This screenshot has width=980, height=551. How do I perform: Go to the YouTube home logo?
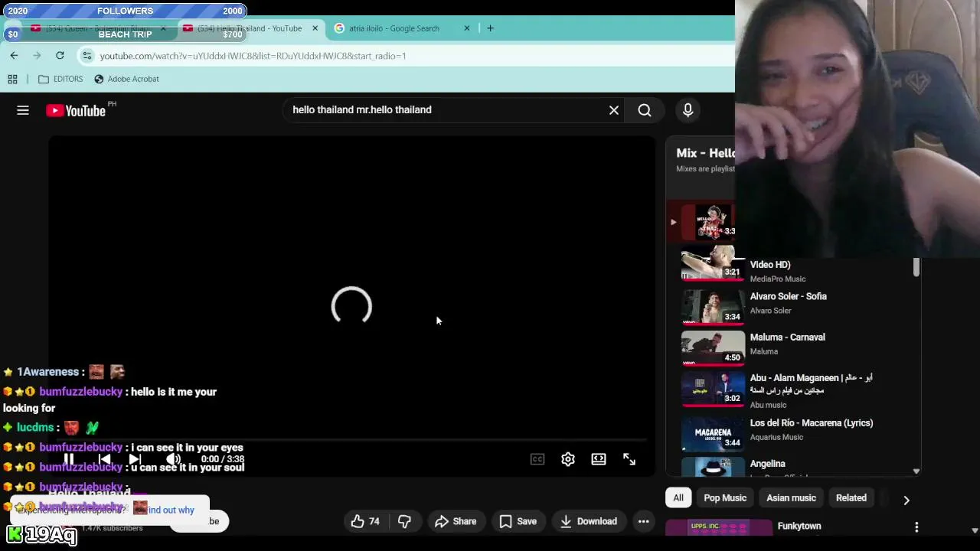[x=76, y=110]
